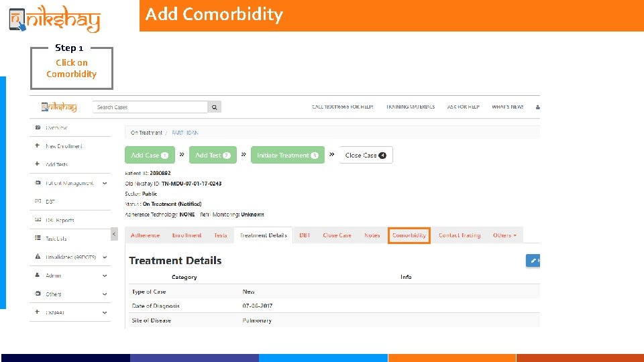644x362 pixels.
Task: Click the New Enrollment plus icon
Action: click(38, 145)
